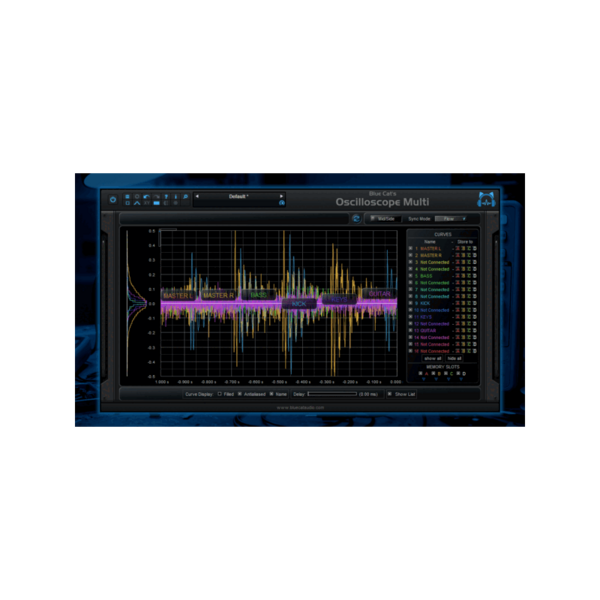
Task: Toggle visibility of BASS curve
Action: click(411, 276)
